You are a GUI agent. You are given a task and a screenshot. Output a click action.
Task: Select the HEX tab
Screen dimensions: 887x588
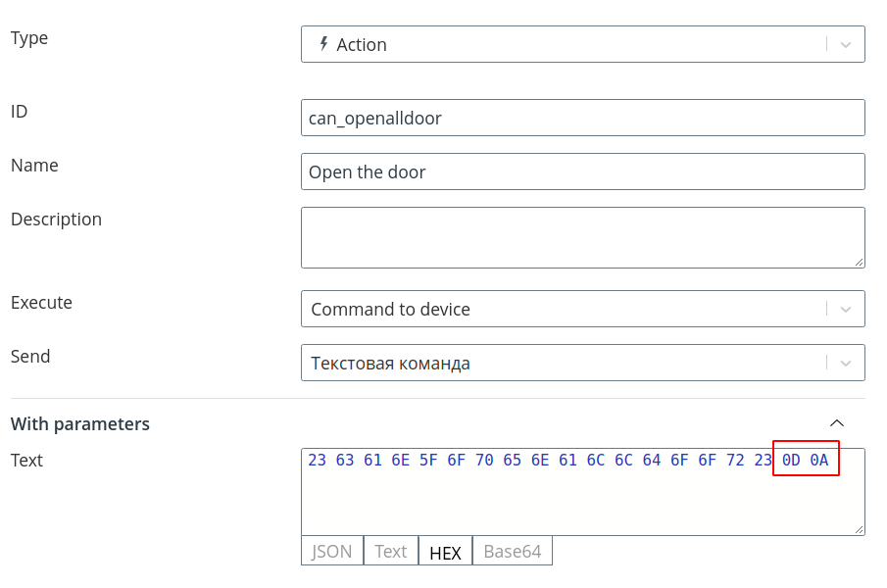click(445, 551)
